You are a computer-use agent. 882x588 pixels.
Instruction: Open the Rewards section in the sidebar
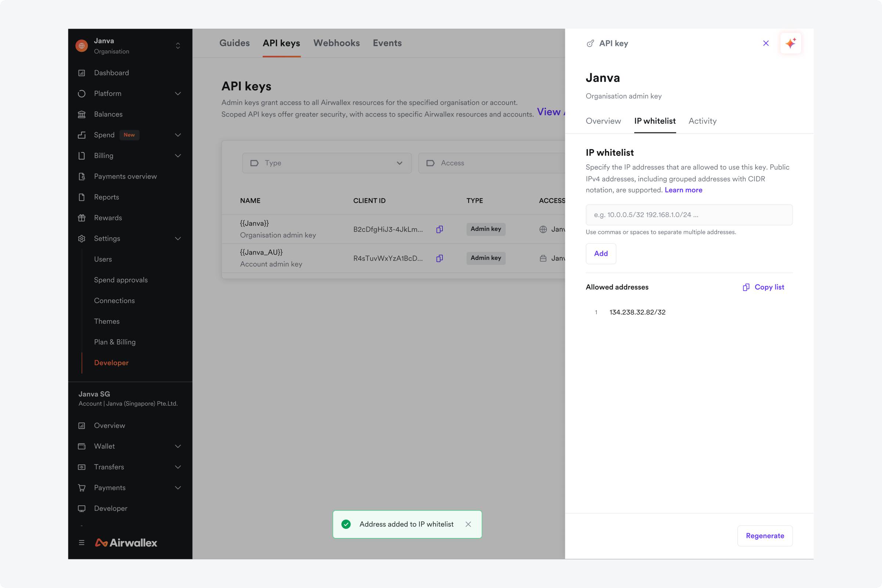[108, 218]
